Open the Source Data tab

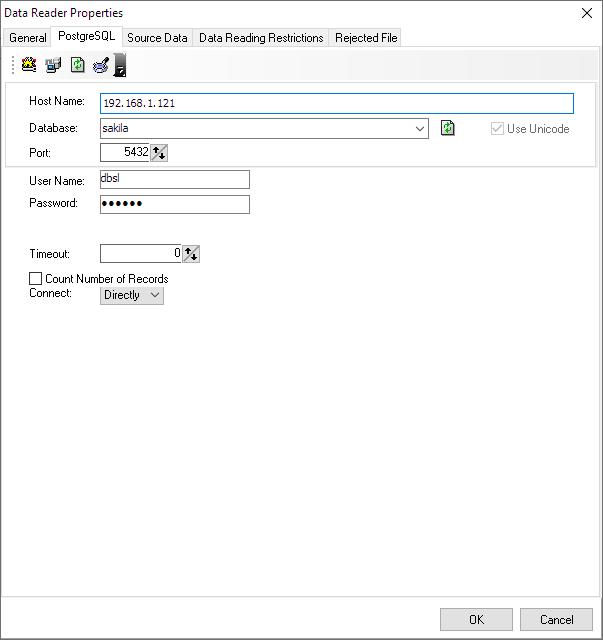[157, 38]
